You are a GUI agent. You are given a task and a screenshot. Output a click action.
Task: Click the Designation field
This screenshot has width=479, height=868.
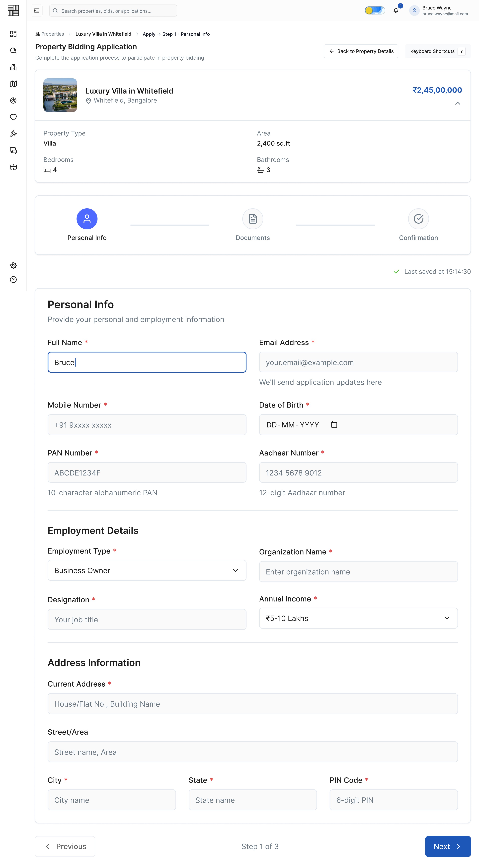147,619
